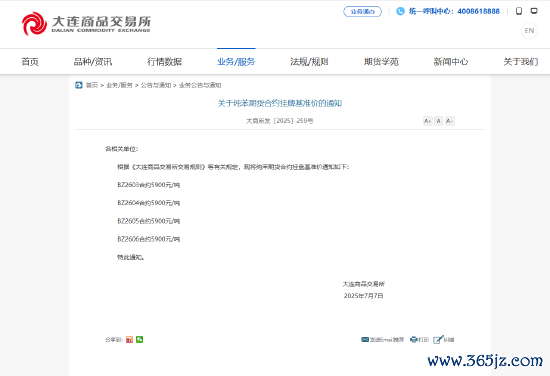The image size is (550, 376).
Task: Share article to Weibo icon
Action: pos(129,340)
